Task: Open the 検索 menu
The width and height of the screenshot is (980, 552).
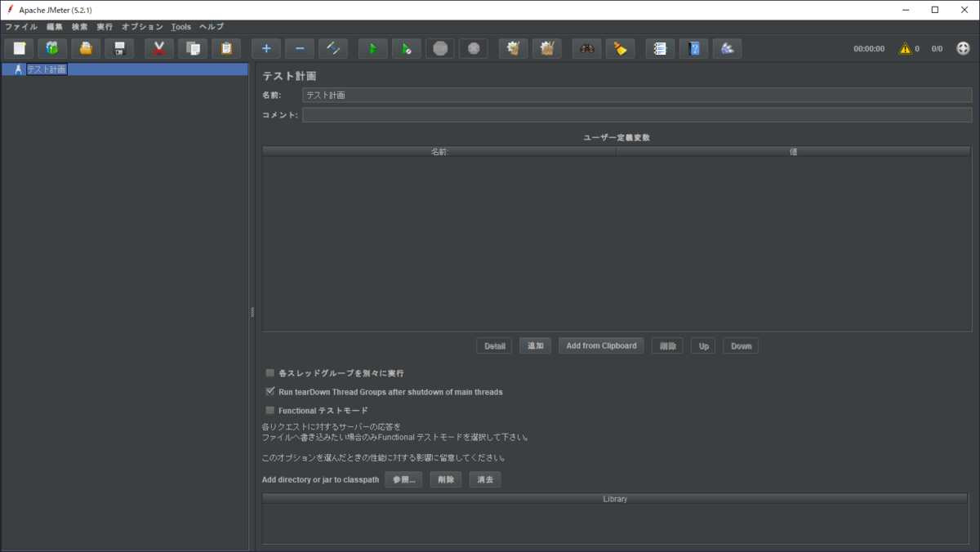Action: pos(80,27)
